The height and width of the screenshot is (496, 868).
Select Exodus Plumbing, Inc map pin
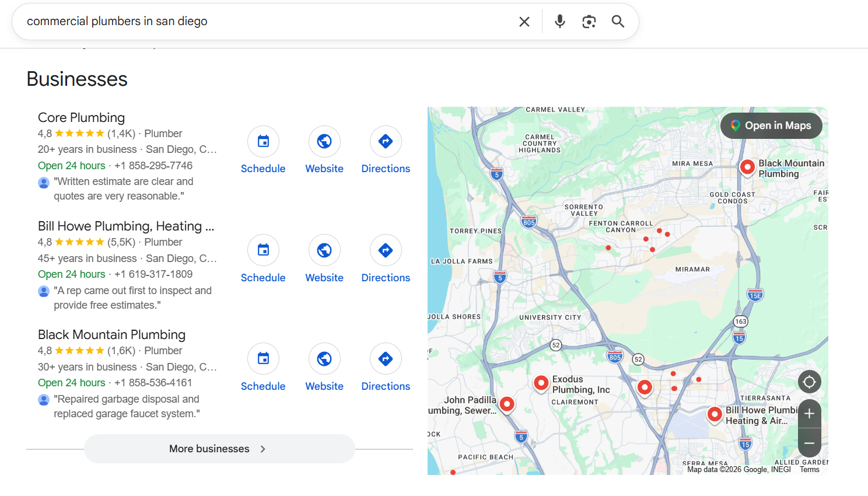click(x=541, y=383)
